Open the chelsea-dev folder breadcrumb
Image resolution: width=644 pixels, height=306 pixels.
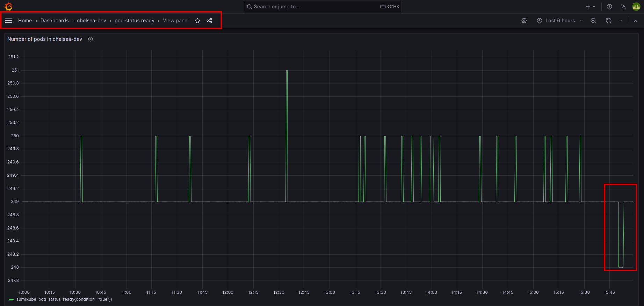pyautogui.click(x=92, y=21)
